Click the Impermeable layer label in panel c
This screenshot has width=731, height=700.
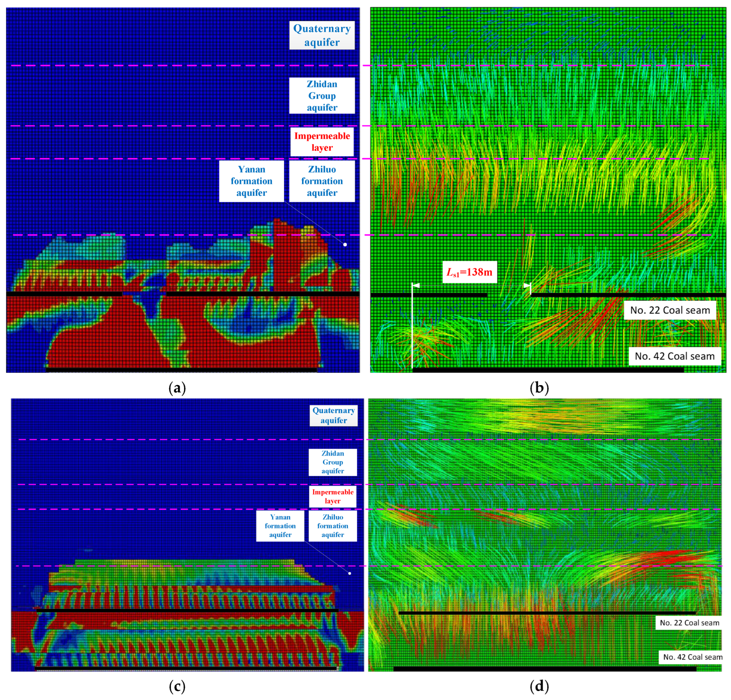[333, 496]
